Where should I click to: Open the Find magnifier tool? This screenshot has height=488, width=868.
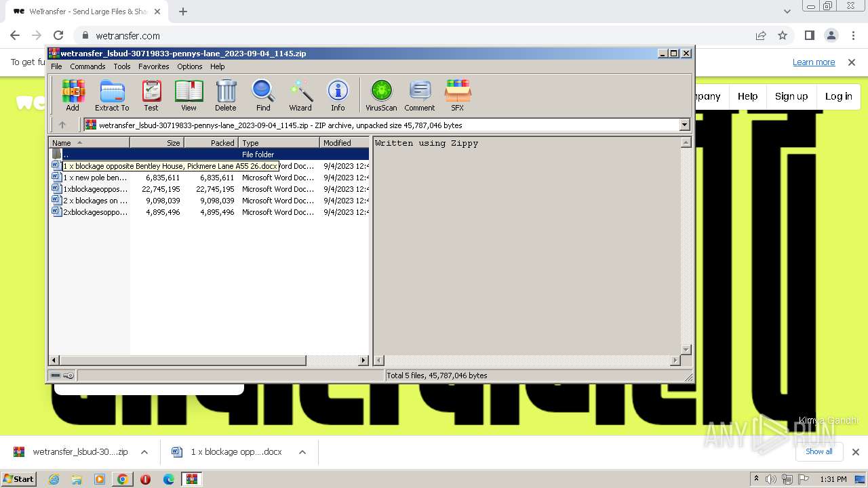click(x=263, y=95)
